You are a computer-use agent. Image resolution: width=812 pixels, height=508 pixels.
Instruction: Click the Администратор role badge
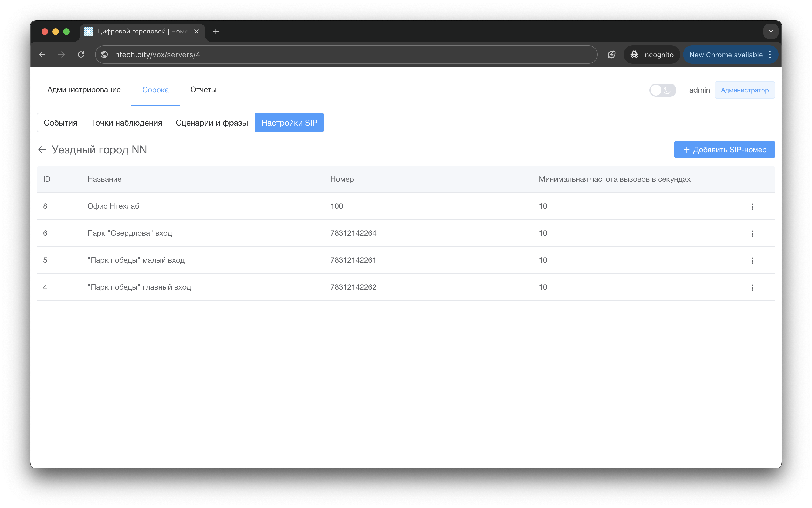coord(745,90)
